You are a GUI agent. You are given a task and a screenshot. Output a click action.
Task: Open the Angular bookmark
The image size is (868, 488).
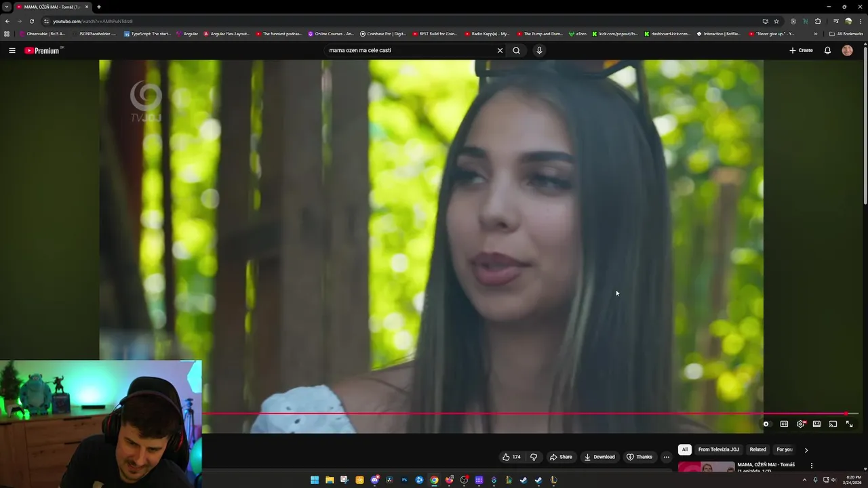[187, 33]
